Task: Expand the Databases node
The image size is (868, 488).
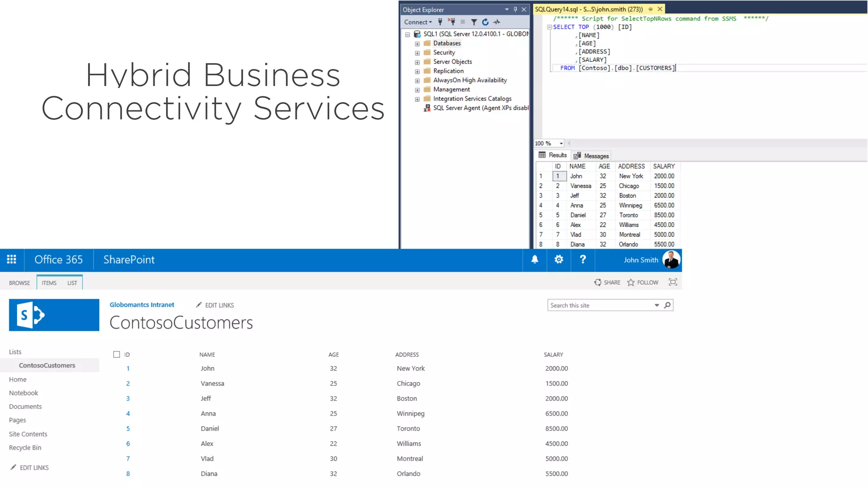Action: click(417, 44)
